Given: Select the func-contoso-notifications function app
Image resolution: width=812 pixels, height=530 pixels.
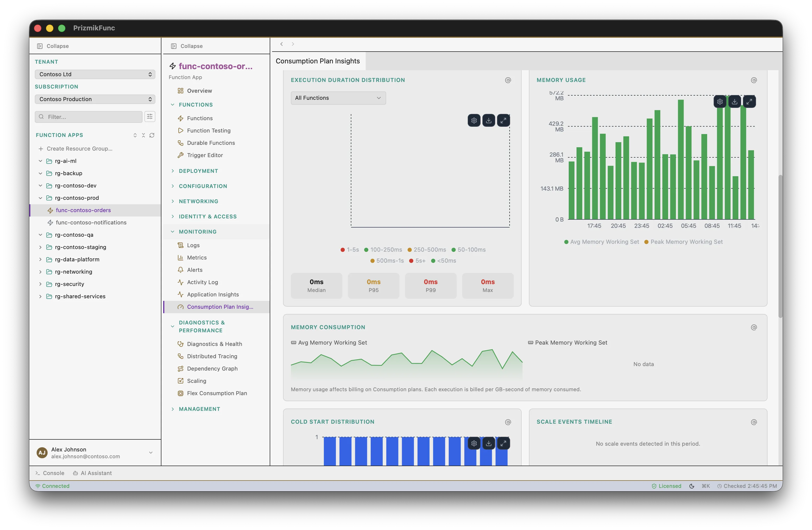Looking at the screenshot, I should tap(91, 222).
